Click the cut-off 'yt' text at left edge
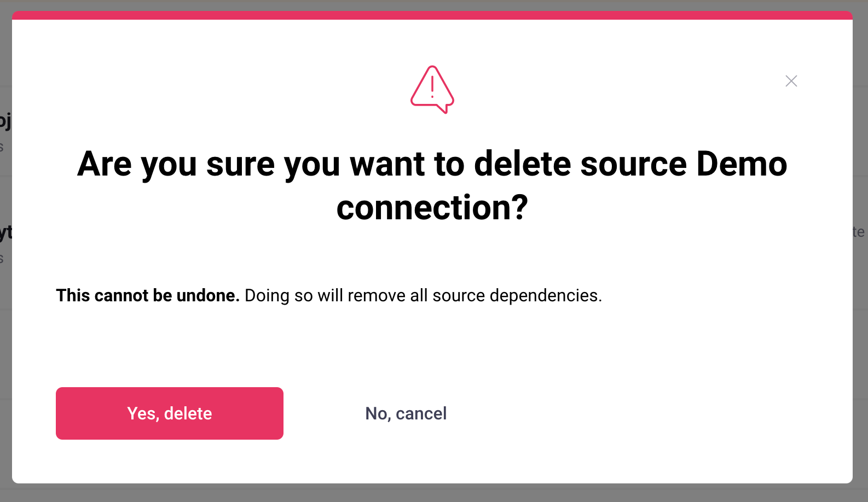The image size is (868, 502). coord(5,232)
